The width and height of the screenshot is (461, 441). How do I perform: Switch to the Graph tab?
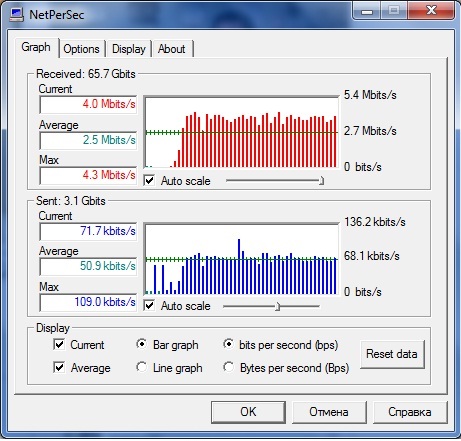pyautogui.click(x=36, y=47)
